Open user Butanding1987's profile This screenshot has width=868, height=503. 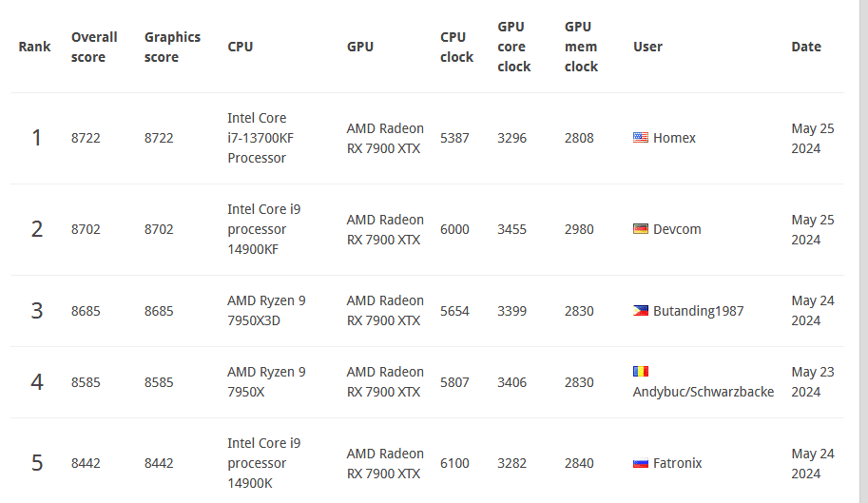click(698, 311)
